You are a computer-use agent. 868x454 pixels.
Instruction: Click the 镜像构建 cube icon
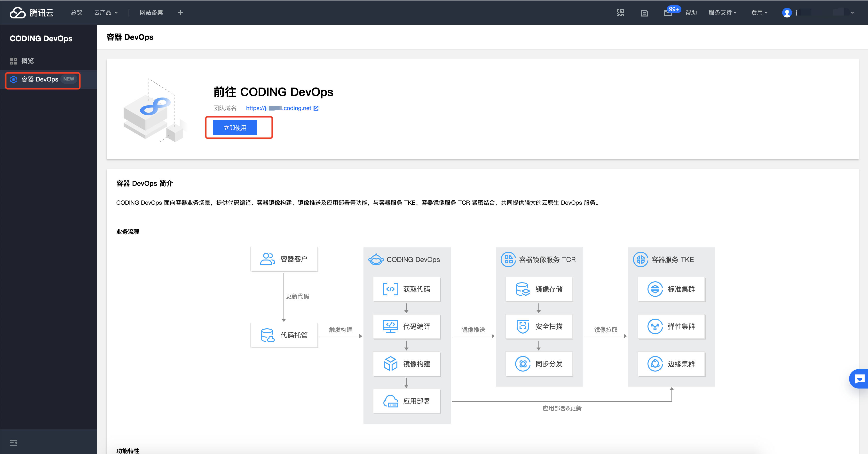390,364
